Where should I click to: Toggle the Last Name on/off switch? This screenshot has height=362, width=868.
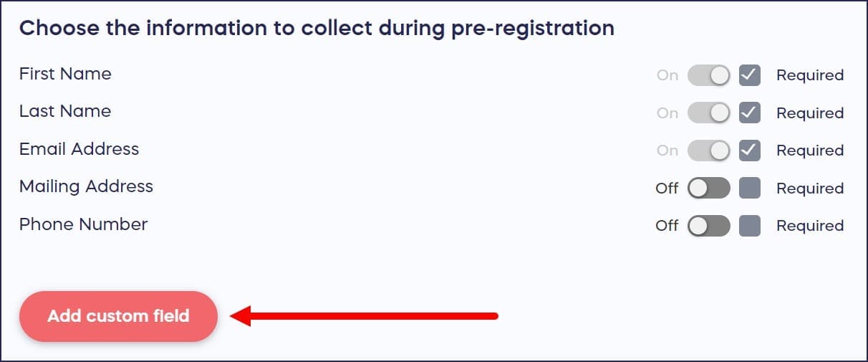(x=708, y=113)
